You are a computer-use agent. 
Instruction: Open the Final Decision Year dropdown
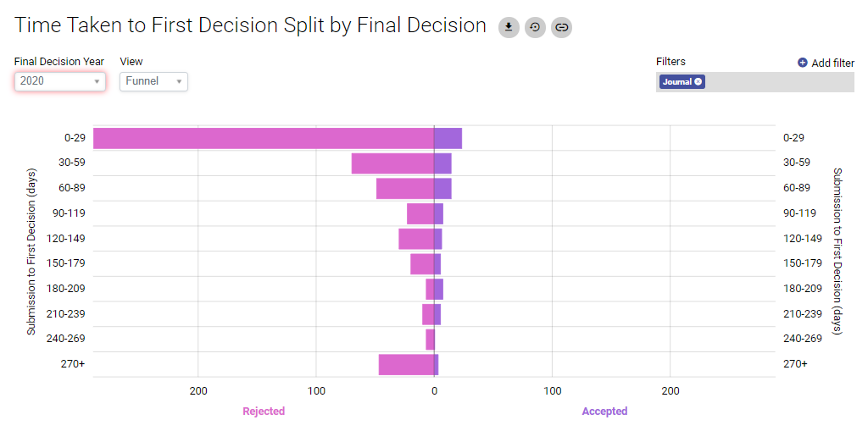pos(59,81)
